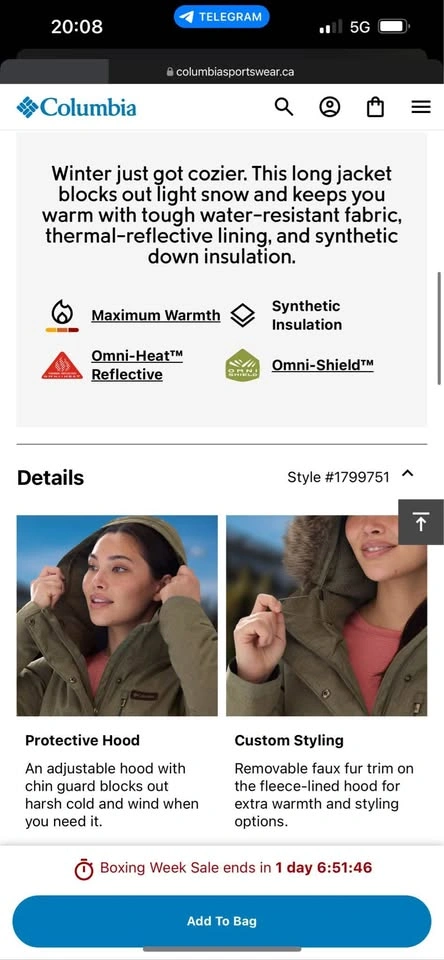Viewport: 444px width, 960px height.
Task: Open the Omni-Heat Reflective link
Action: (x=137, y=365)
